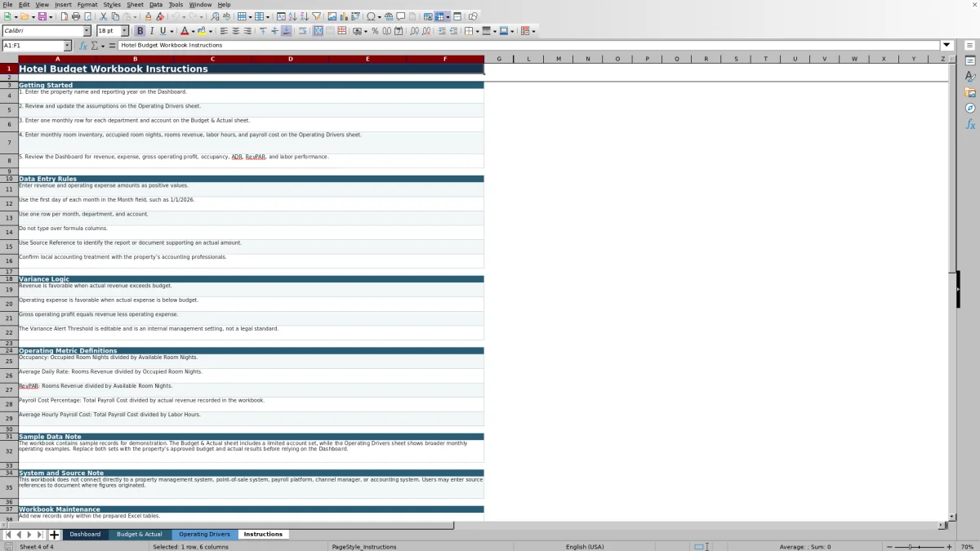
Task: Click 'Getting Started' heading cell
Action: tap(251, 85)
